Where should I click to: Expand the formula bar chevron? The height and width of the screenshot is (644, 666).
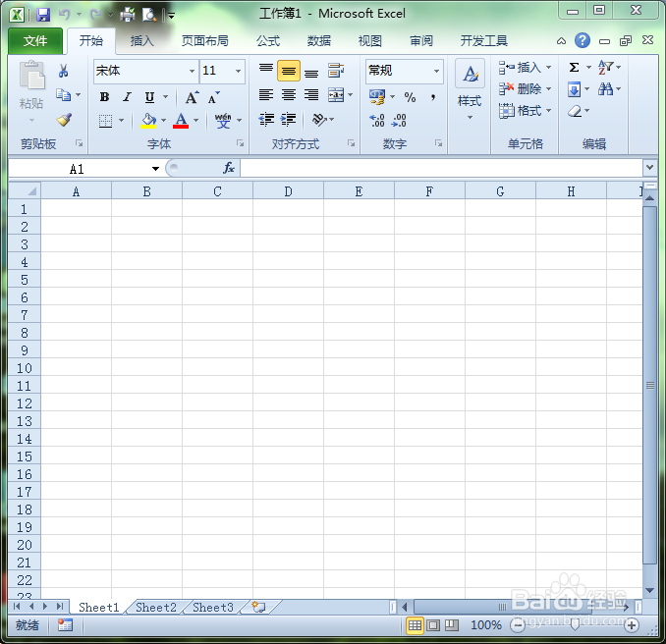(x=649, y=167)
